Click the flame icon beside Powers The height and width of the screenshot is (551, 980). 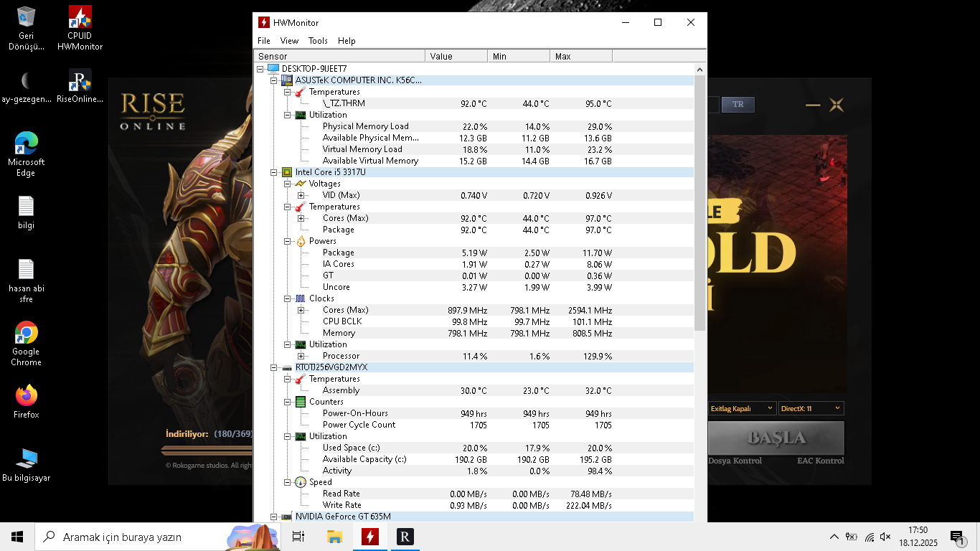(x=301, y=241)
